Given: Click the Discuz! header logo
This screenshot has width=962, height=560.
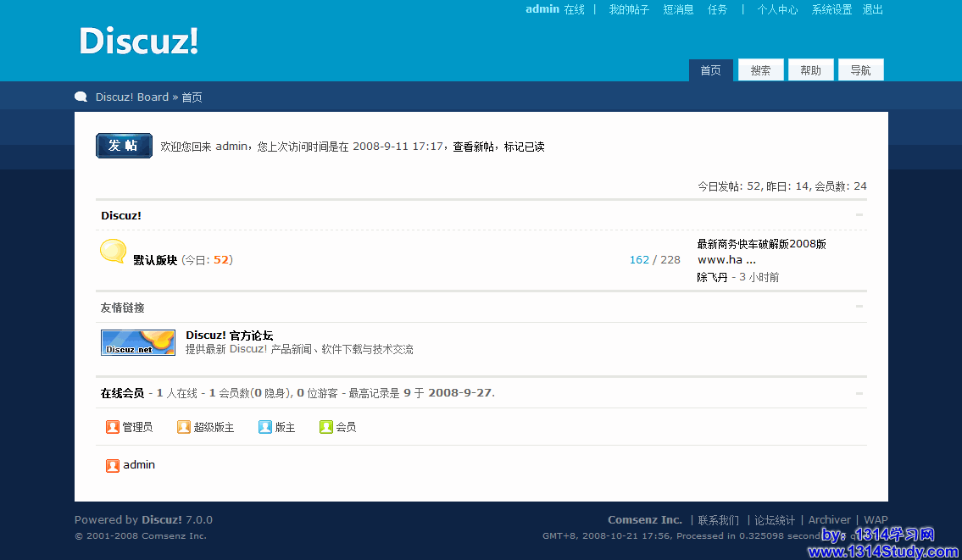Looking at the screenshot, I should click(139, 41).
